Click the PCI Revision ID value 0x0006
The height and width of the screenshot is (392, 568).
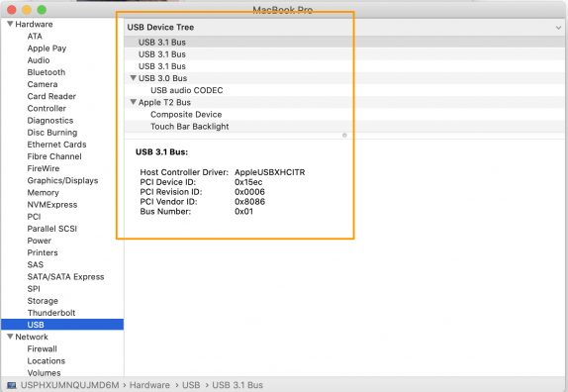[x=249, y=192]
